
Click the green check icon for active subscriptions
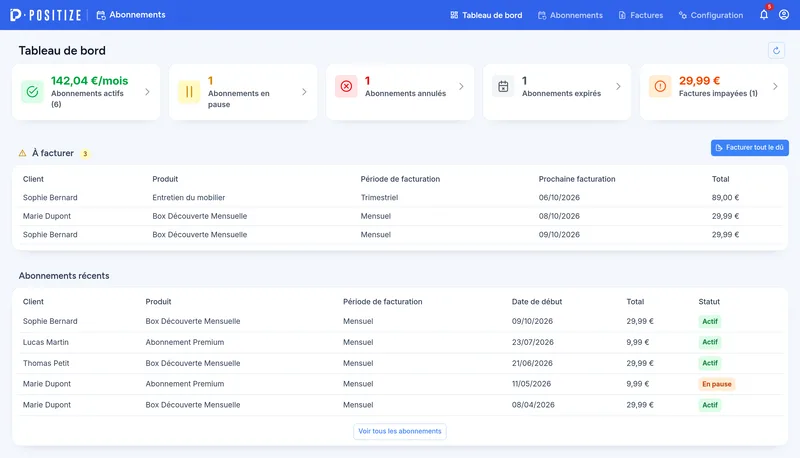(32, 92)
